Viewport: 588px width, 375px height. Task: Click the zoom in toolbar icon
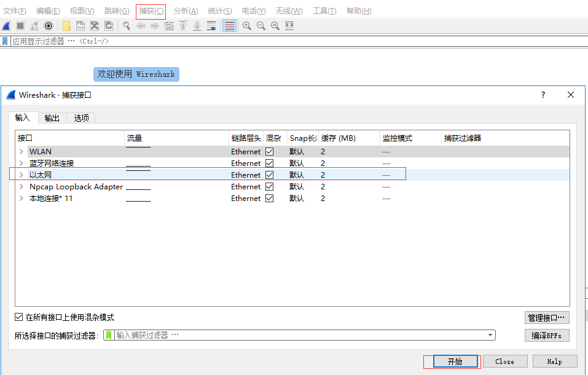tap(247, 26)
